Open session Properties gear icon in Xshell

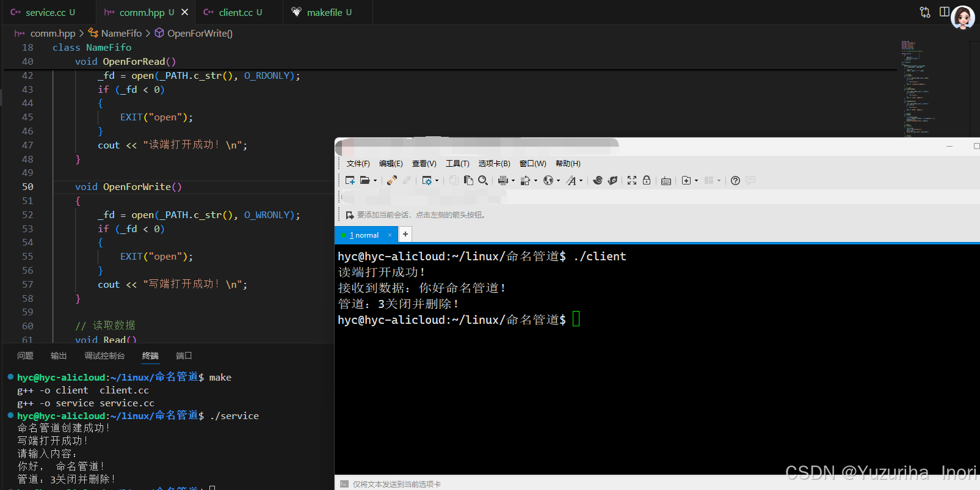coord(427,180)
